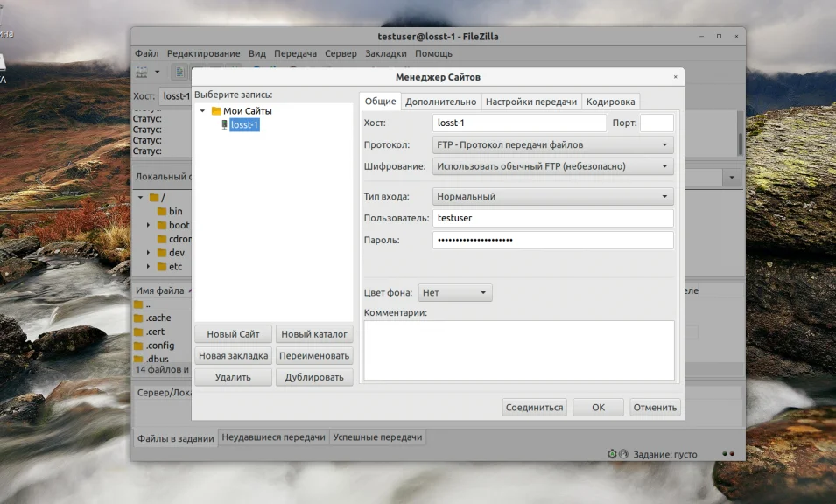The height and width of the screenshot is (504, 836).
Task: Click the Отменить button
Action: point(655,407)
